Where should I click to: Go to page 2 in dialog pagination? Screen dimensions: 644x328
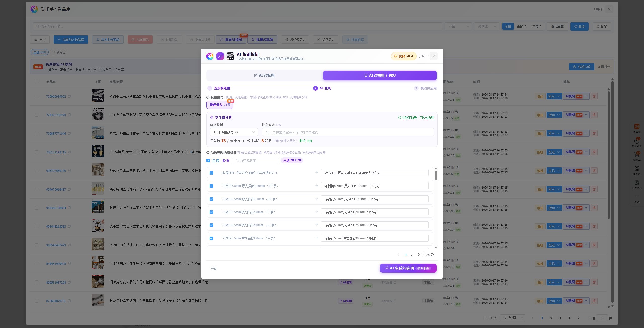tap(412, 255)
